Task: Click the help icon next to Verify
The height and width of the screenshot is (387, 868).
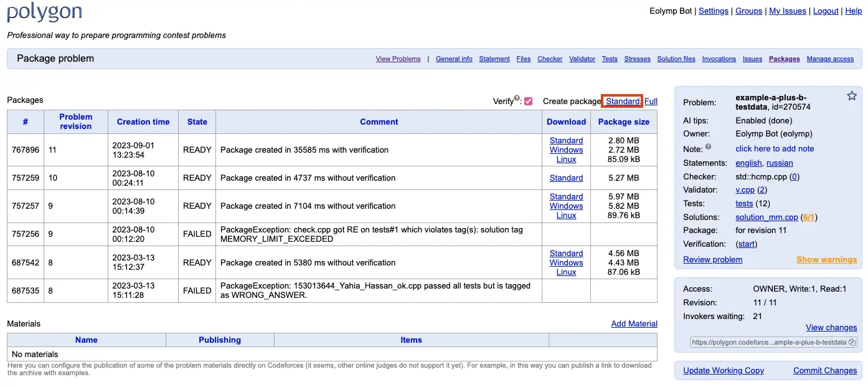Action: click(517, 98)
